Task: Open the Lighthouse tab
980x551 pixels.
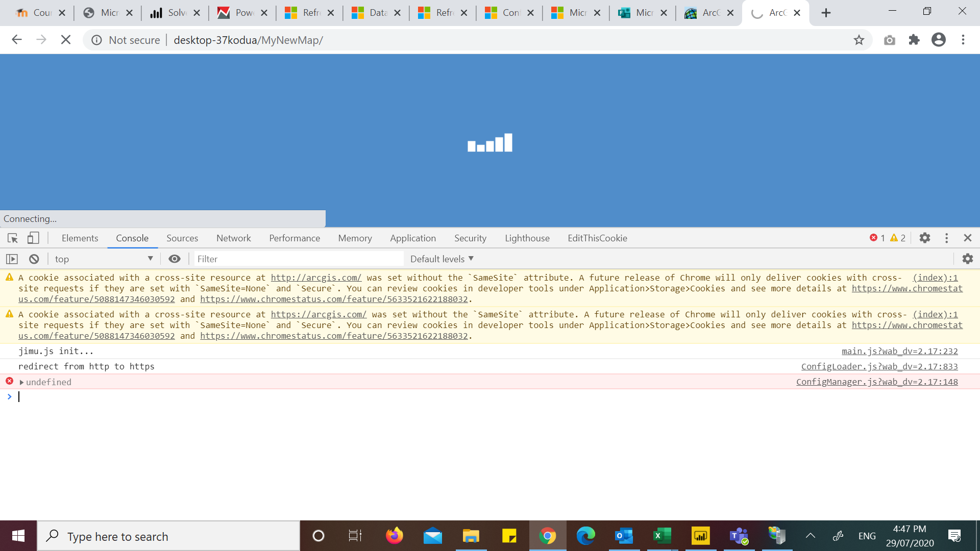Action: (527, 238)
